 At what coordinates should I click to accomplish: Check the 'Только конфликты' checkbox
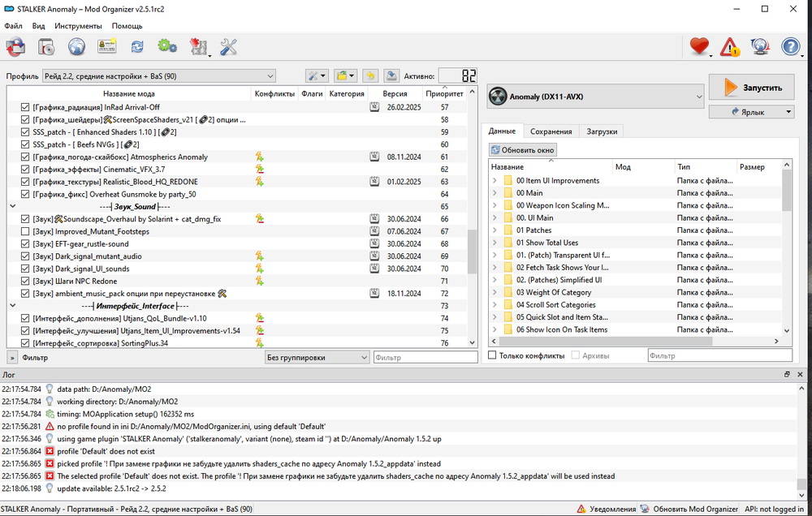[x=492, y=355]
